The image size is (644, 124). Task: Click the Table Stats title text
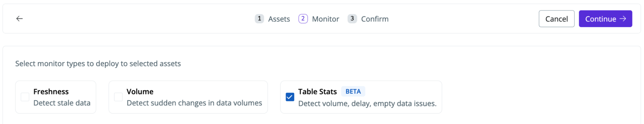coord(317,92)
